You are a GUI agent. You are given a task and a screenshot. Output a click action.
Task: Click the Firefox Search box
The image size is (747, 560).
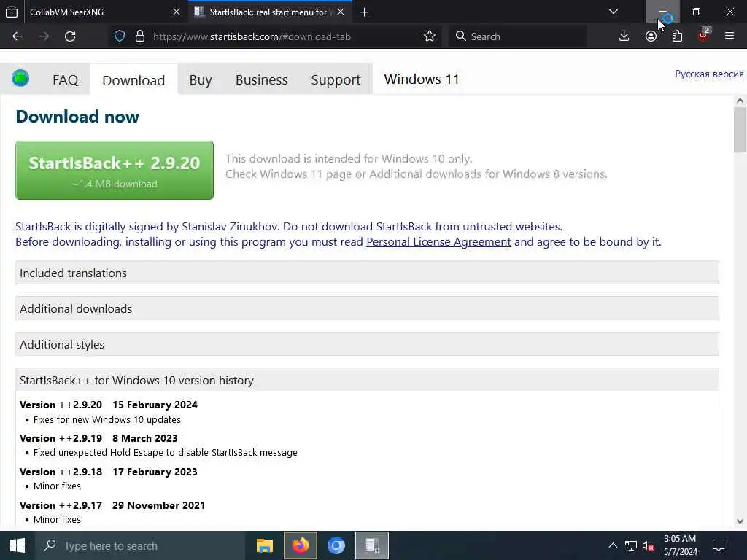click(517, 36)
